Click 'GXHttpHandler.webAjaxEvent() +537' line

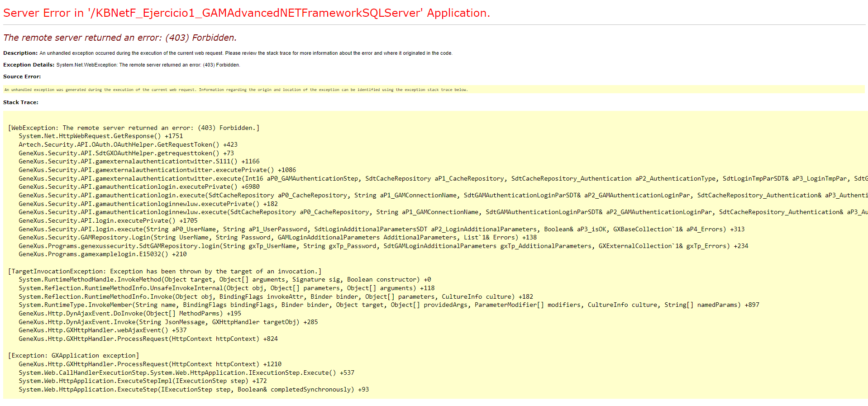pyautogui.click(x=103, y=330)
